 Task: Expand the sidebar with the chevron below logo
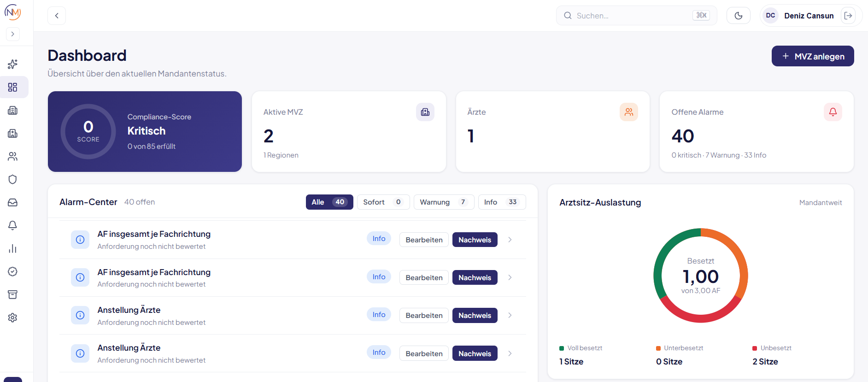click(x=12, y=34)
